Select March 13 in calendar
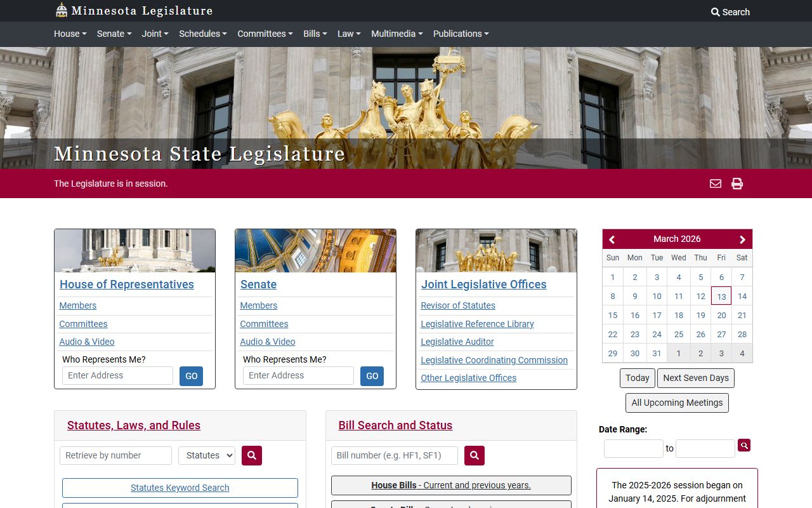812x508 pixels. tap(721, 296)
